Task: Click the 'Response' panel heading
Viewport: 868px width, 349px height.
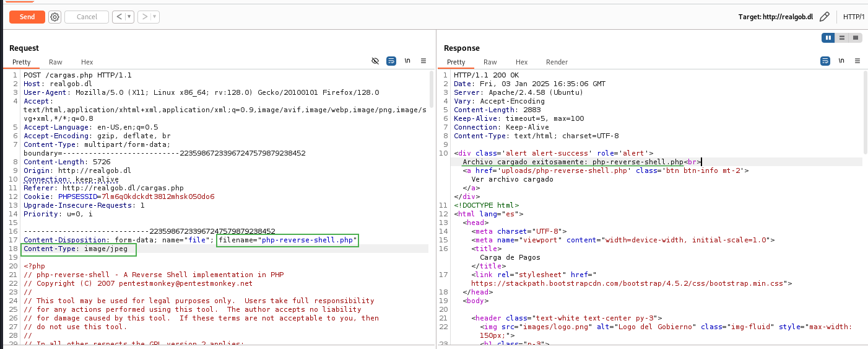Action: tap(462, 48)
